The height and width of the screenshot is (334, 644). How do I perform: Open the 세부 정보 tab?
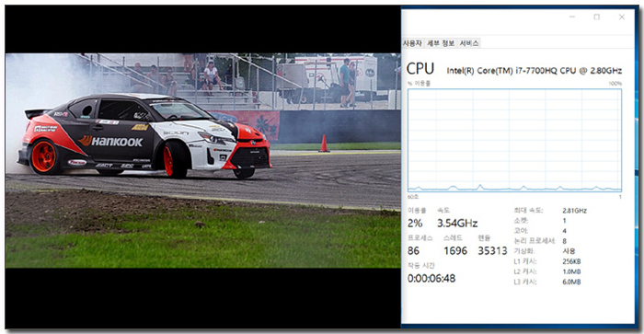tap(441, 43)
